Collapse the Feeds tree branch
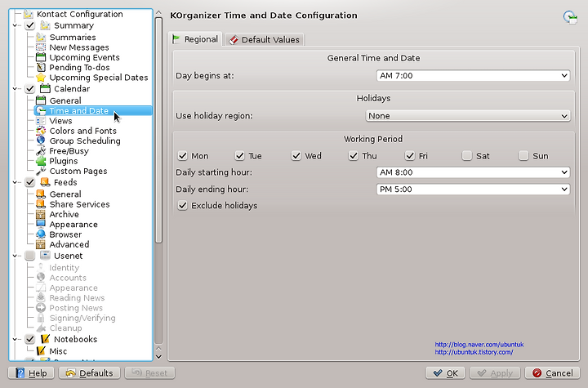This screenshot has height=388, width=588. (x=15, y=182)
